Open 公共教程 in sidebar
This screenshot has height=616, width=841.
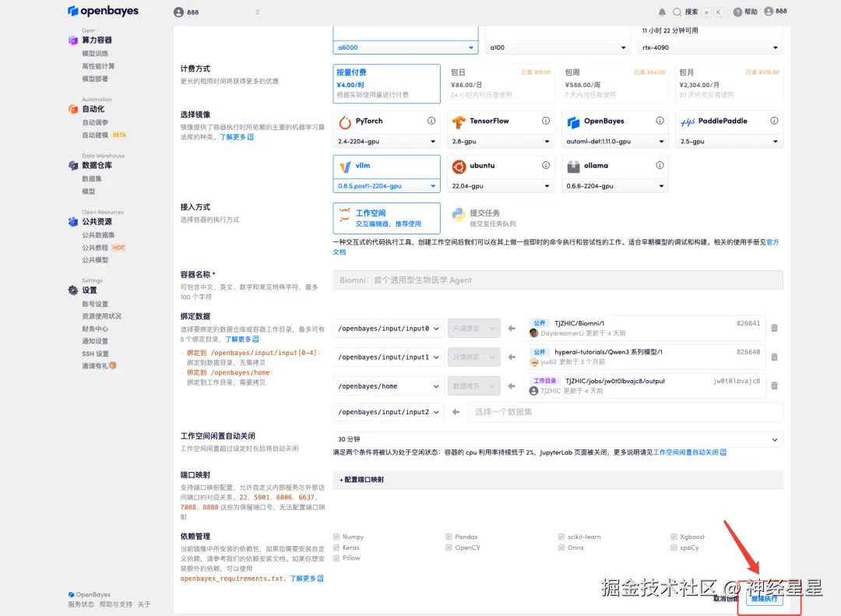[x=95, y=248]
